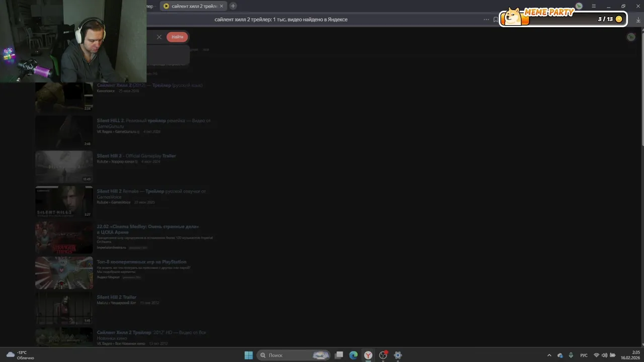644x362 pixels.
Task: Click the profile avatar in title bar
Action: (579, 6)
